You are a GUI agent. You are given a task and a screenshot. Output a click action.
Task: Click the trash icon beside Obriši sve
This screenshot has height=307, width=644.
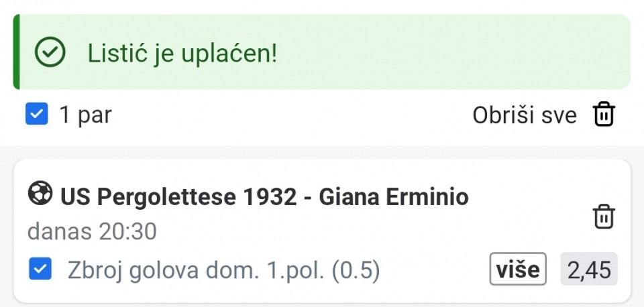click(x=604, y=115)
